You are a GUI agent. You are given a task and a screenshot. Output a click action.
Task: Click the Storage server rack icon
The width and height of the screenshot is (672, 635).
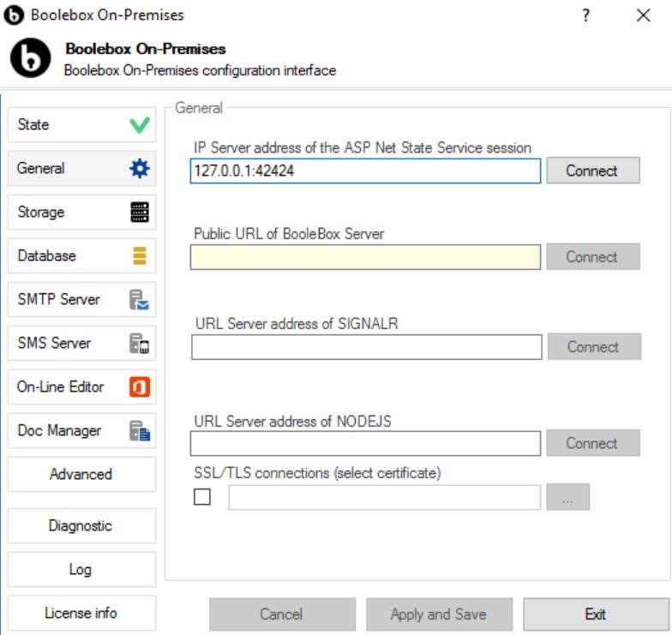pos(139,213)
